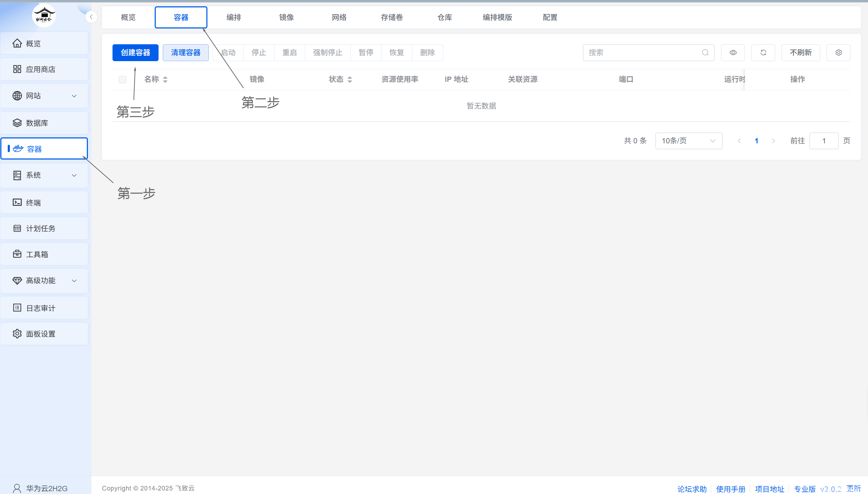The width and height of the screenshot is (868, 494).
Task: Expand the 系统 submenu chevron
Action: coord(74,175)
